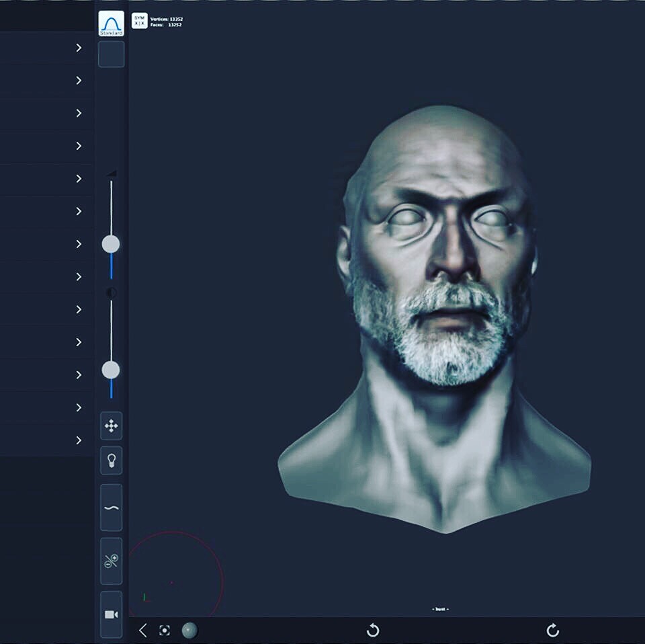Tap the matcap material sphere

tap(189, 631)
